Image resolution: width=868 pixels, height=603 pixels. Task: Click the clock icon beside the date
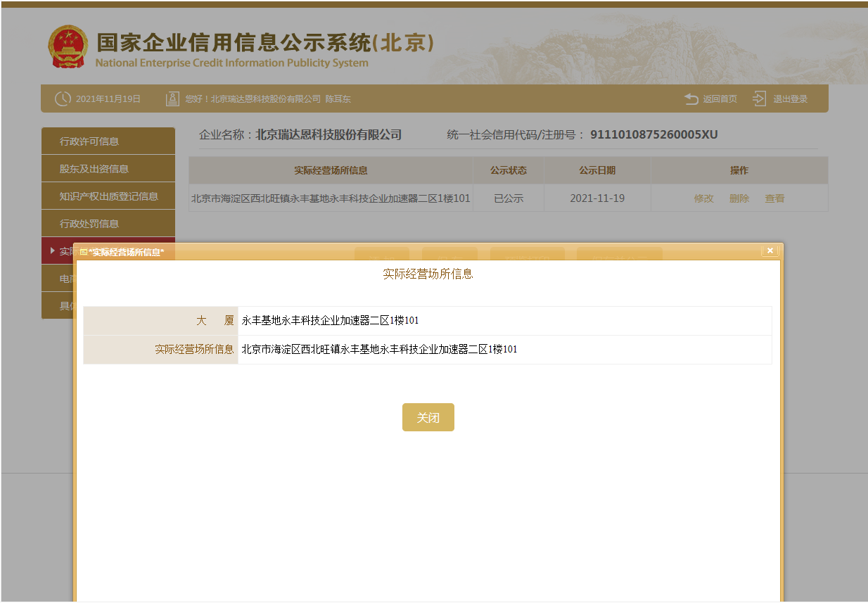63,99
